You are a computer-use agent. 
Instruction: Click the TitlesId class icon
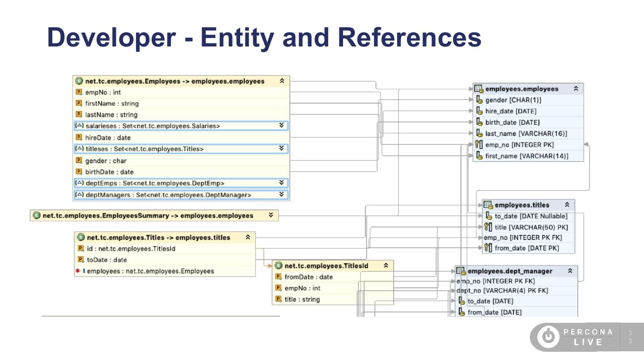279,266
